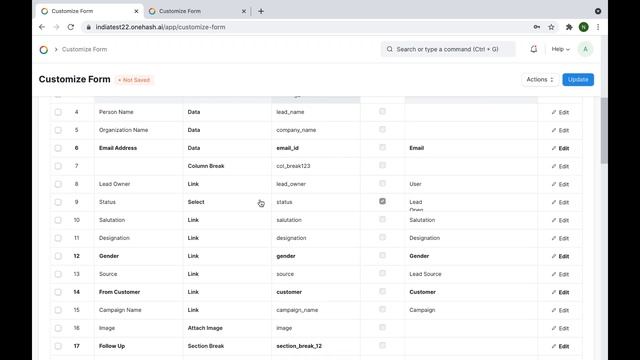Check mandatory box for Email Address

[x=382, y=147]
